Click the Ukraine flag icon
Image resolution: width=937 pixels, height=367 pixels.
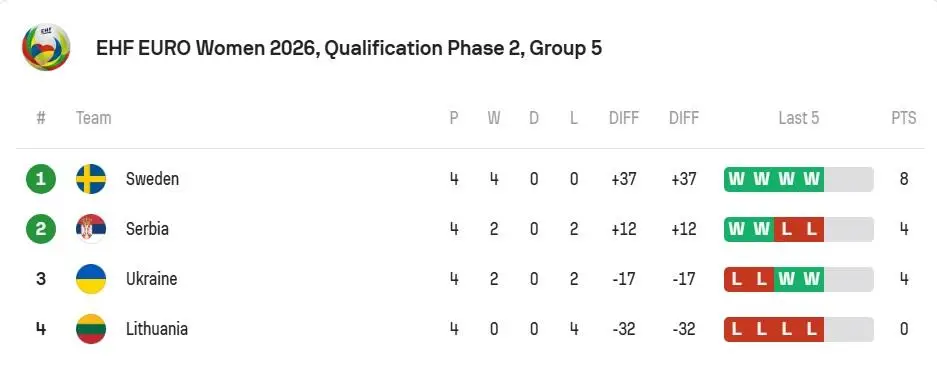point(91,279)
